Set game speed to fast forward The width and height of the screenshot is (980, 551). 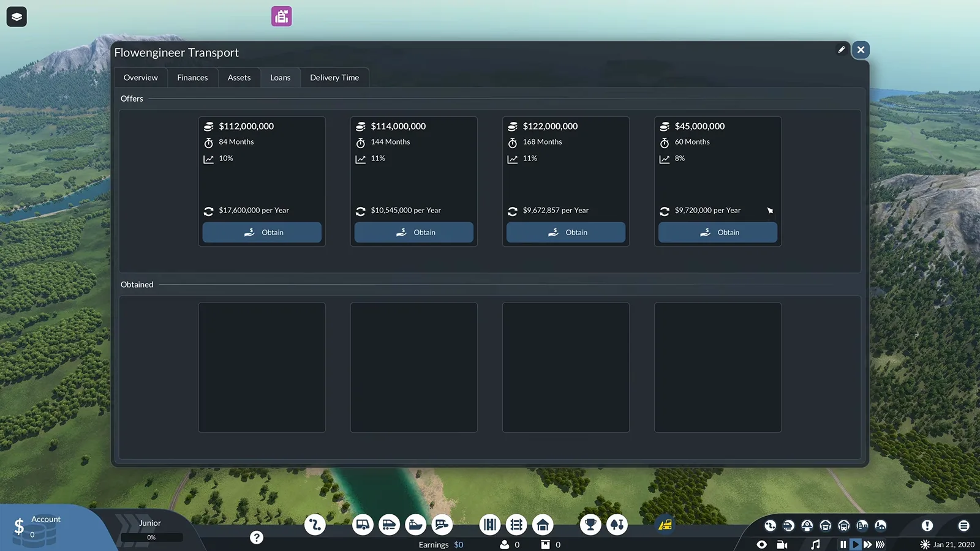click(x=868, y=544)
